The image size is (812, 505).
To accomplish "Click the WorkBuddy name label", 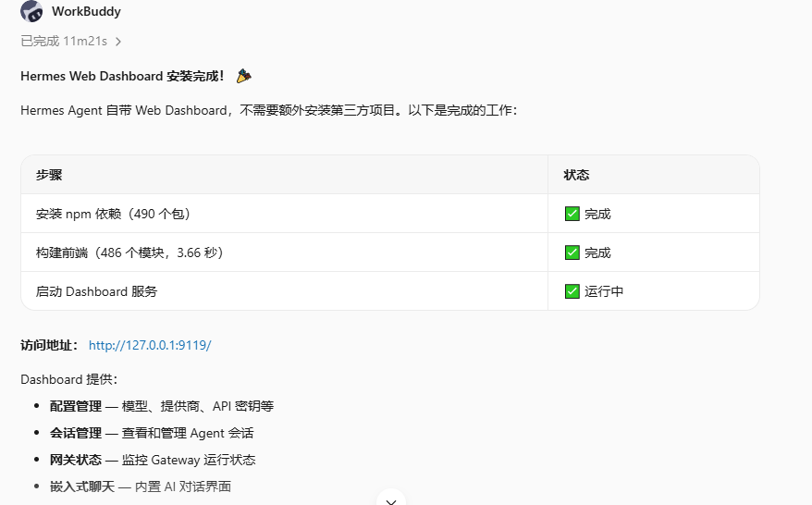I will tap(86, 11).
